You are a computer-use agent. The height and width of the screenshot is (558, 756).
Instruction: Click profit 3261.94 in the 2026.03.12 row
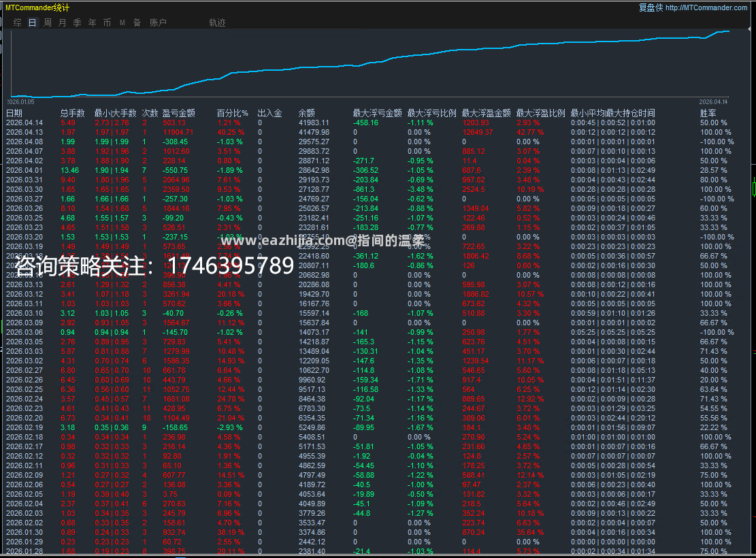tap(176, 294)
